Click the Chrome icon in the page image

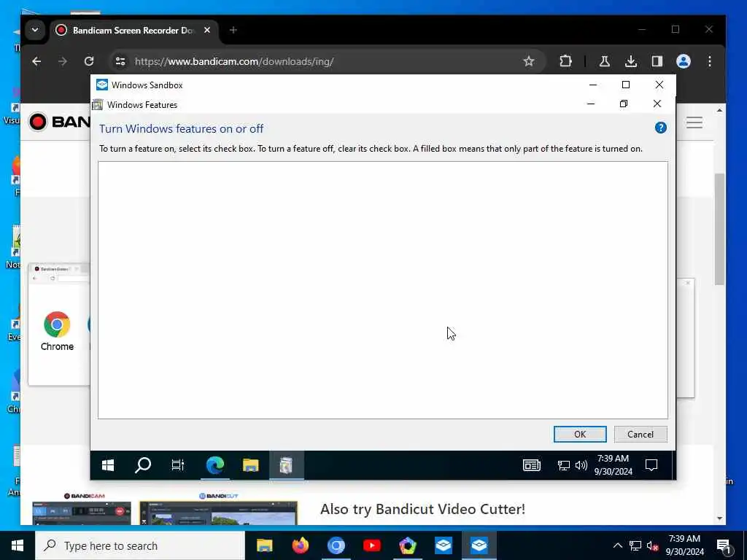[57, 324]
